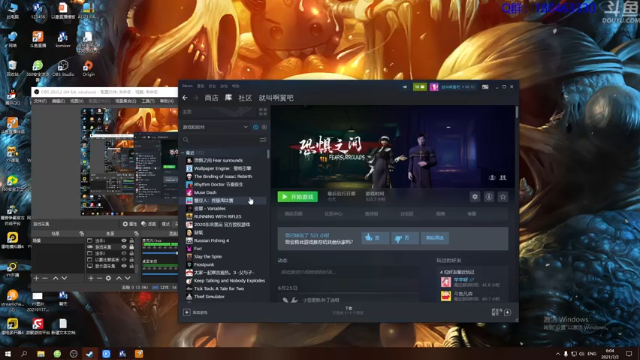Screen dimensions: 640x360
Task: Remove selected OBS source with minus icon
Action: click(x=99, y=278)
